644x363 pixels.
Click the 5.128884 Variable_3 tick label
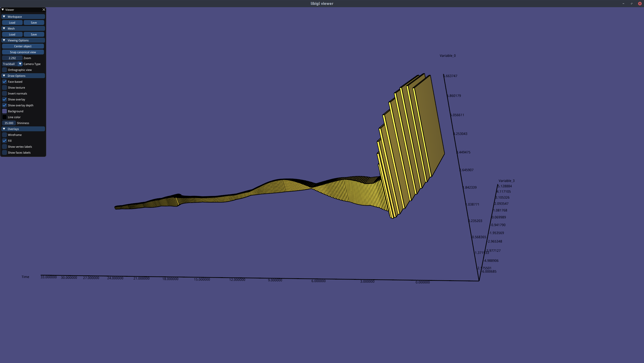point(505,186)
